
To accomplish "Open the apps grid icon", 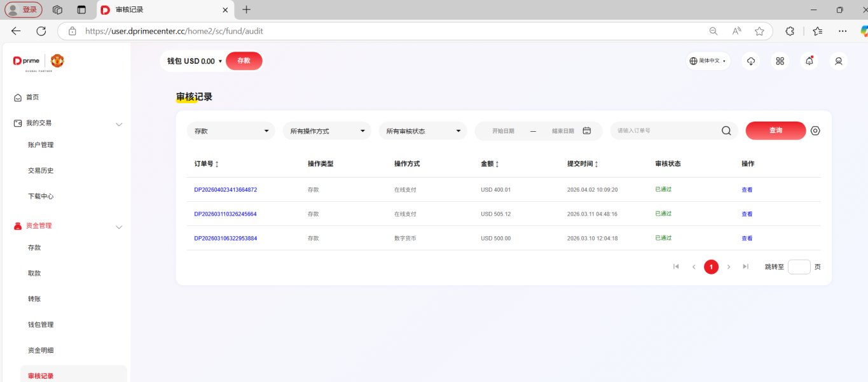I will [780, 61].
